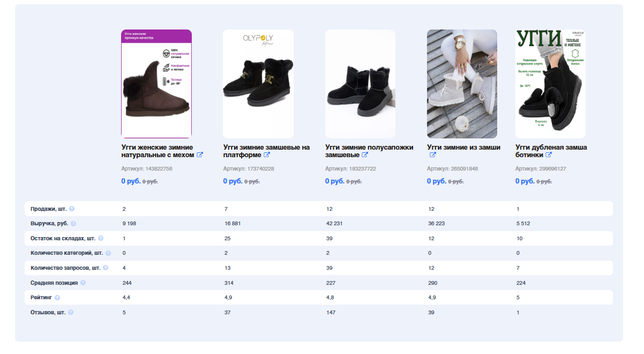
Task: Open external link icon under Угги зимние из замши
Action: pos(433,155)
